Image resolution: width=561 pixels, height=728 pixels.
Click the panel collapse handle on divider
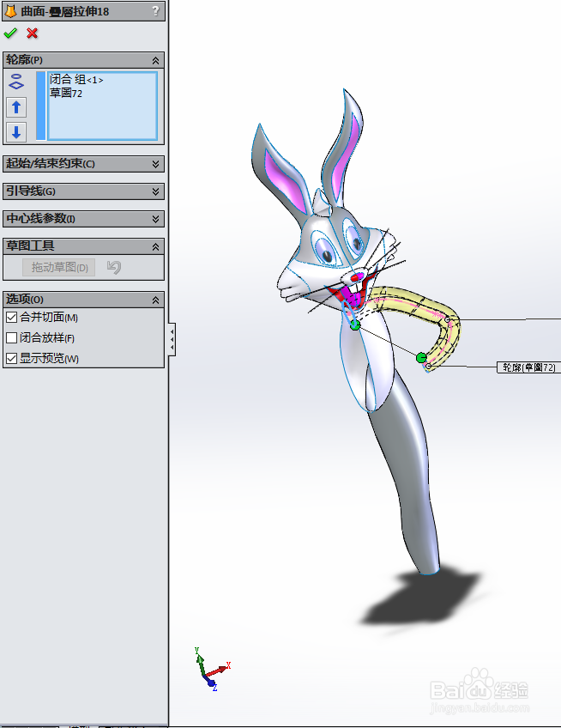pos(172,339)
